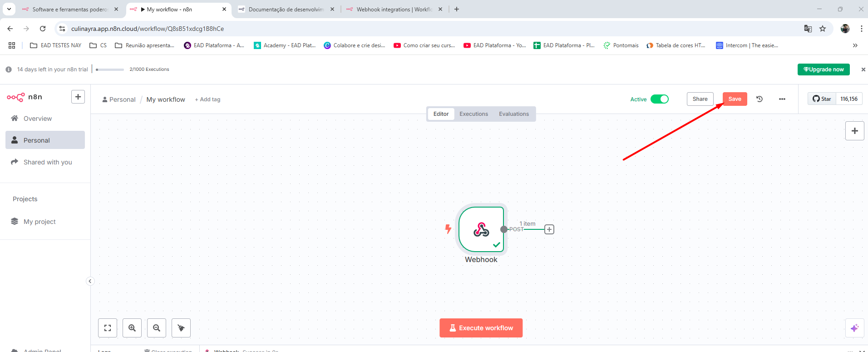
Task: Open the AI assistant sparkle button
Action: click(x=854, y=328)
